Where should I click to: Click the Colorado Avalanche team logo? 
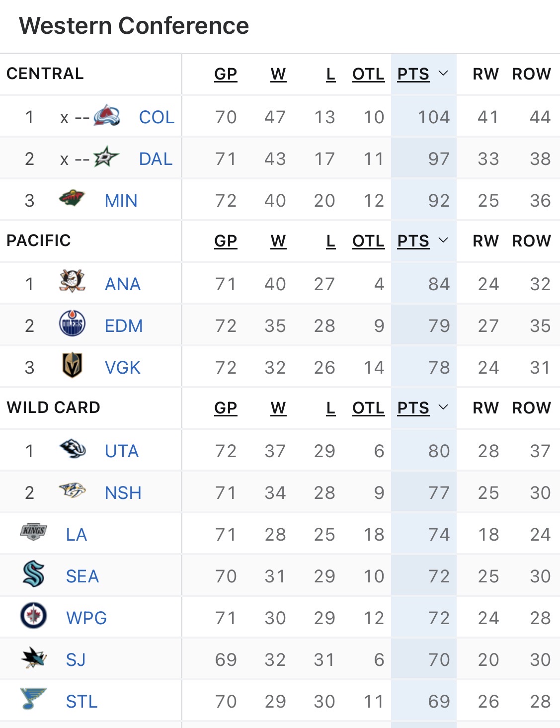pyautogui.click(x=107, y=116)
